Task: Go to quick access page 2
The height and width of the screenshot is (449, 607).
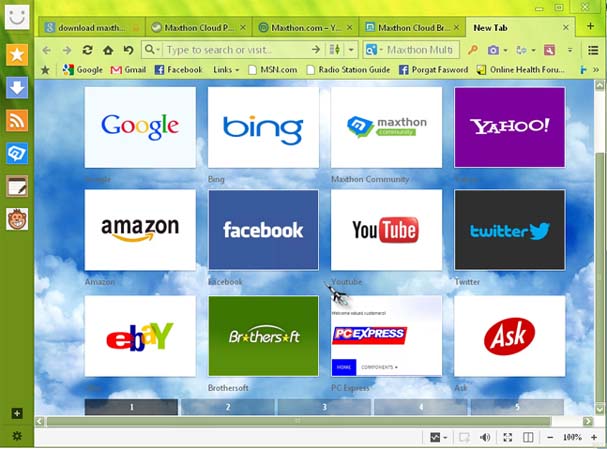Action: pos(228,407)
